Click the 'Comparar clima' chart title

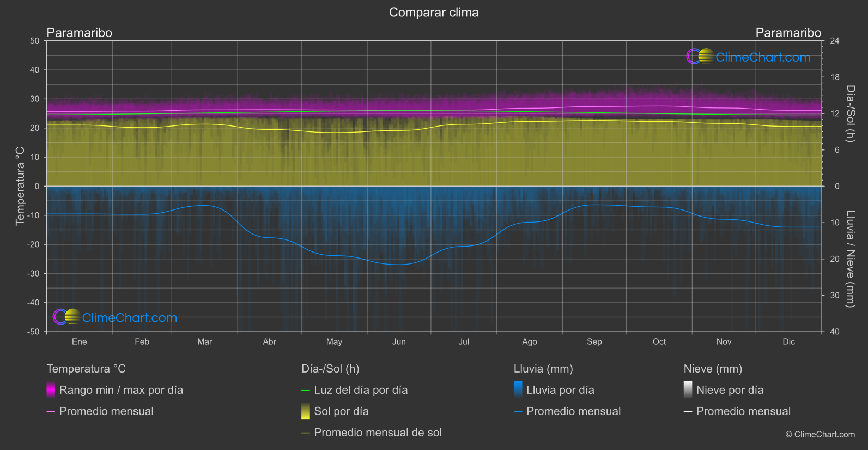point(434,13)
